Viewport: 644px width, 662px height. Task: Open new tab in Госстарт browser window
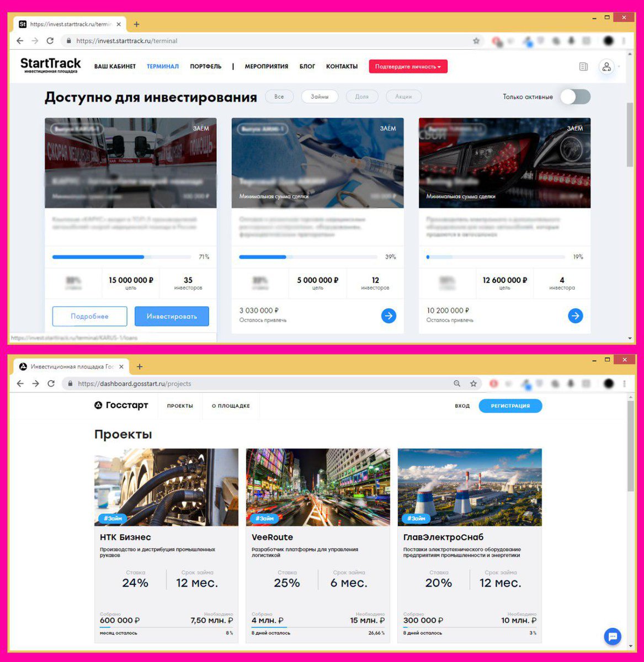(140, 367)
